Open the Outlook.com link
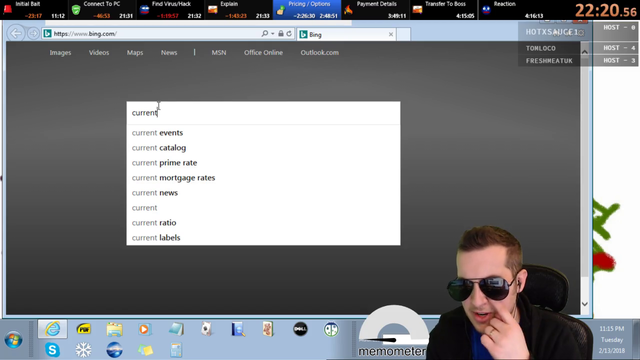This screenshot has width=640, height=360. pos(320,53)
